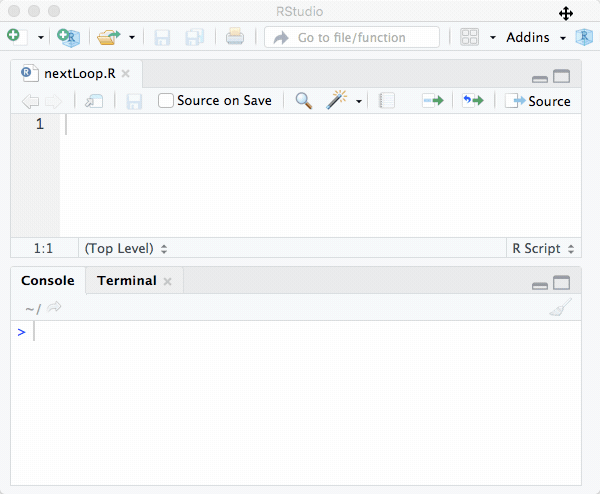This screenshot has width=600, height=494.
Task: Click the main toolbar Save icon
Action: click(x=162, y=37)
